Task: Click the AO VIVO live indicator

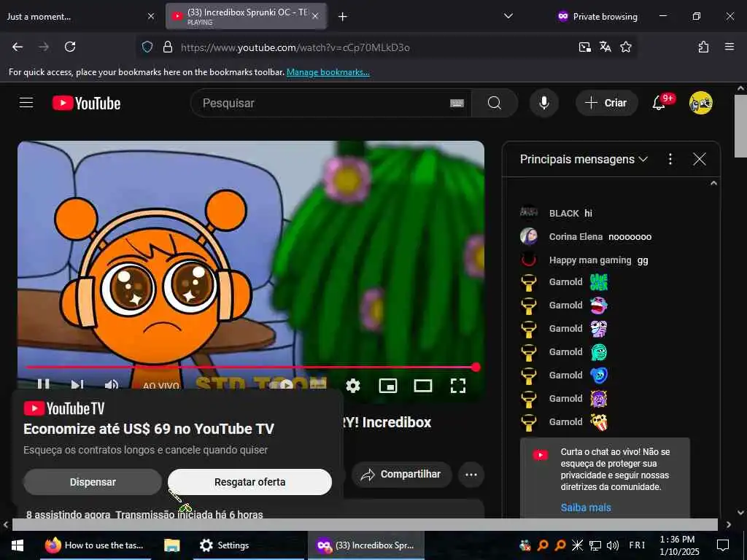Action: (x=161, y=385)
